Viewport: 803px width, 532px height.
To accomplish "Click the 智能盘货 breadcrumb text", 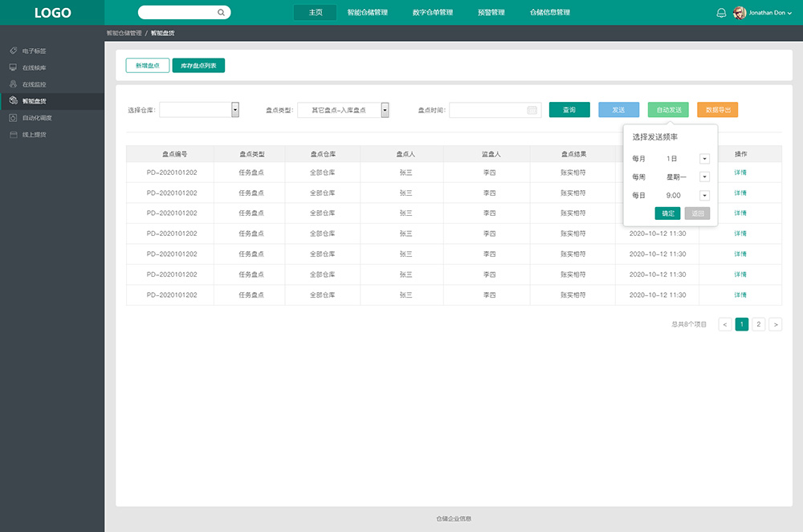I will tap(162, 33).
